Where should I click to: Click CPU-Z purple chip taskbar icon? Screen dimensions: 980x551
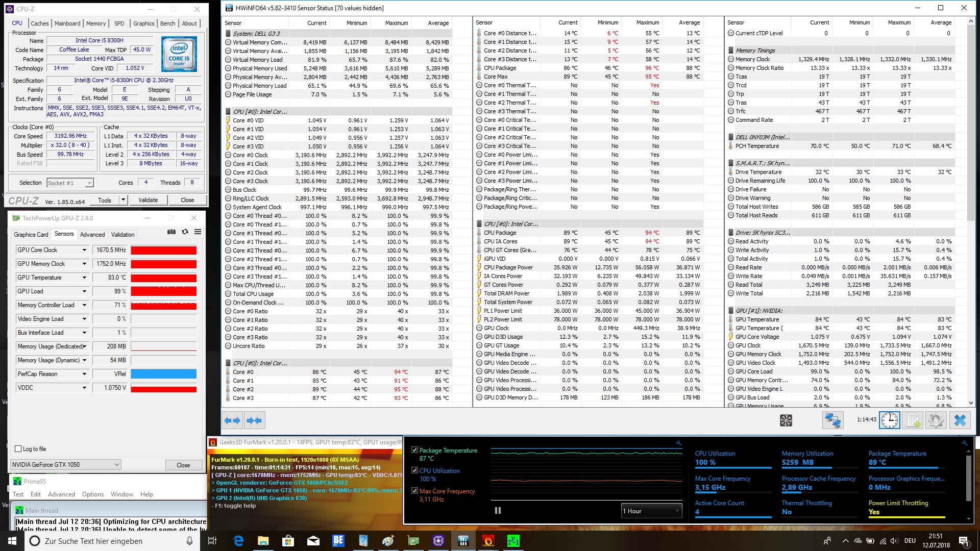[438, 541]
